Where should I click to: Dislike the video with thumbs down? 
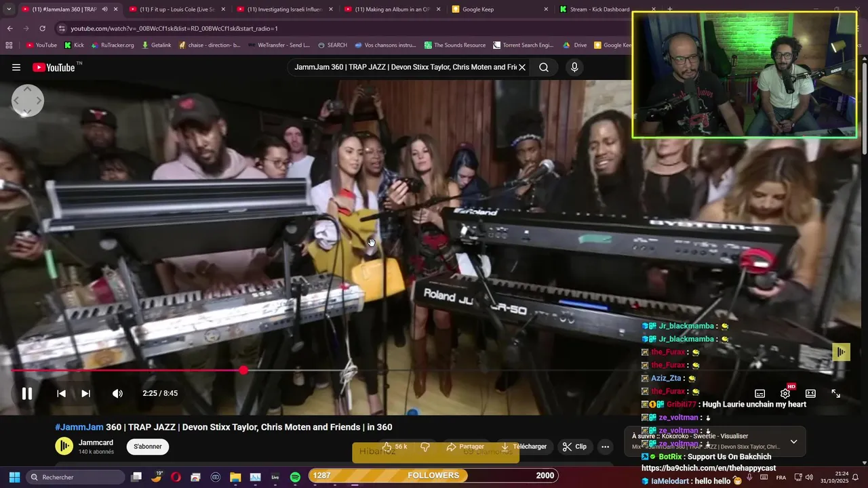pyautogui.click(x=425, y=447)
